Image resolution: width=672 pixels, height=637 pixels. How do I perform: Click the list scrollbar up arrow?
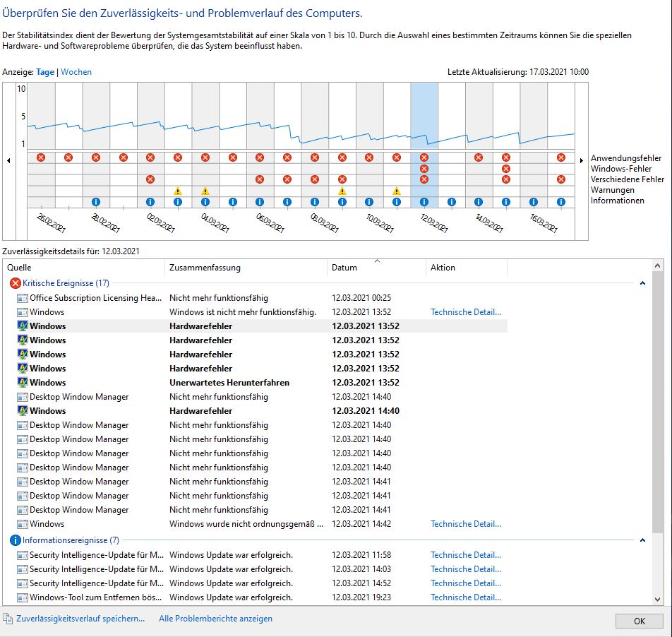coord(658,266)
